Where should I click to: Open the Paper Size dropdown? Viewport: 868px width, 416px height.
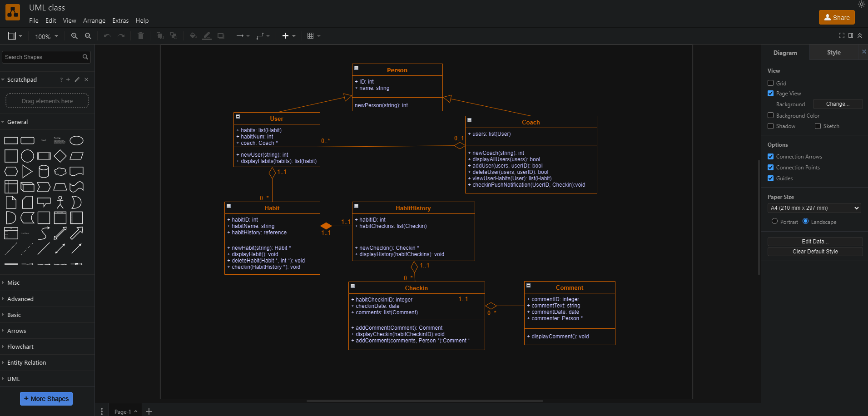point(815,208)
